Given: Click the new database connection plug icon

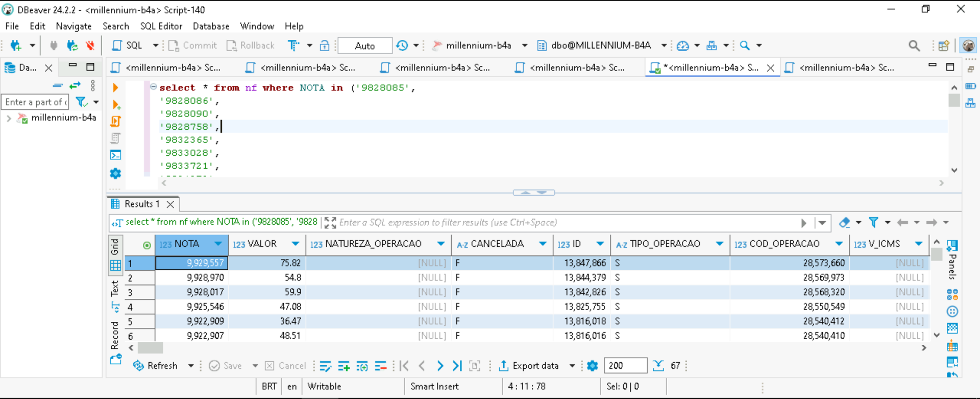Looking at the screenshot, I should click(16, 45).
